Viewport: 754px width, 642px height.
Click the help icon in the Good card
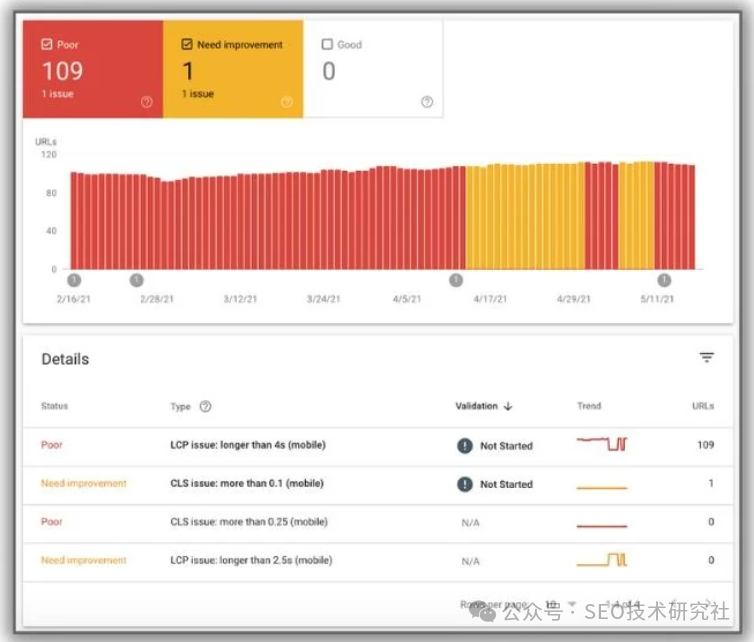click(427, 101)
